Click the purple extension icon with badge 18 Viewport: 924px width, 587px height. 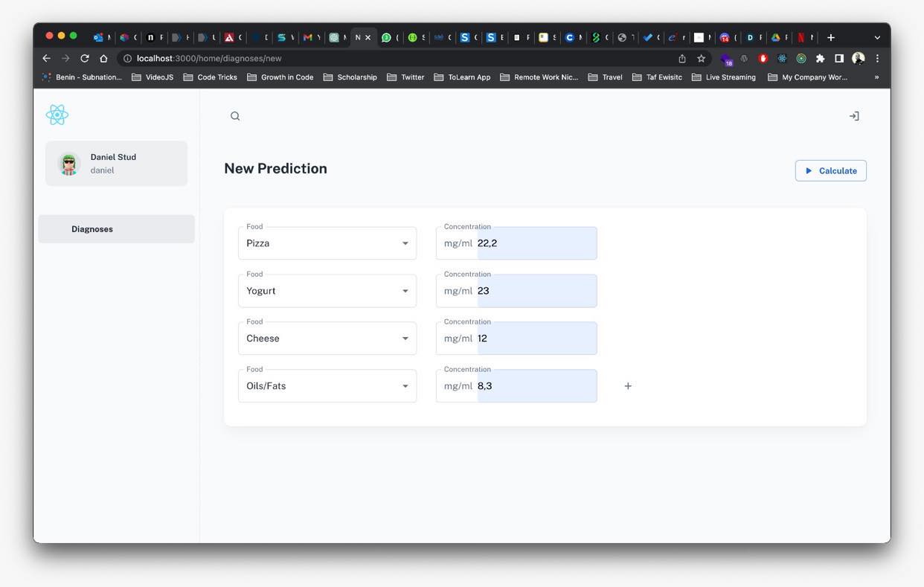726,59
